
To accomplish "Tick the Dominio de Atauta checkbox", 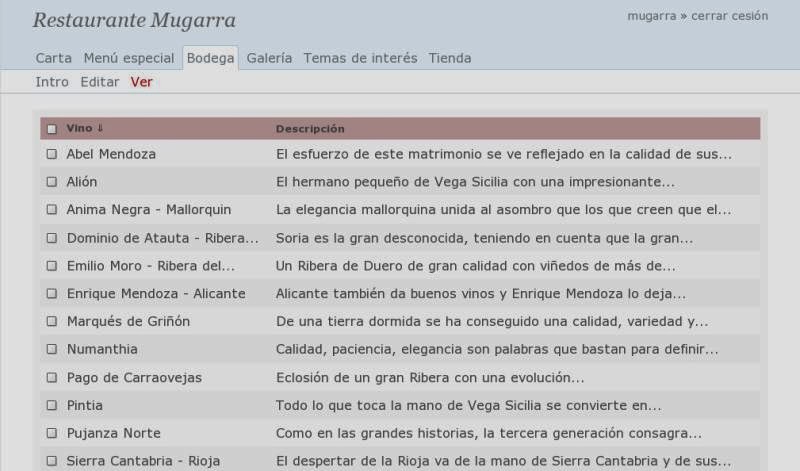I will 52,238.
